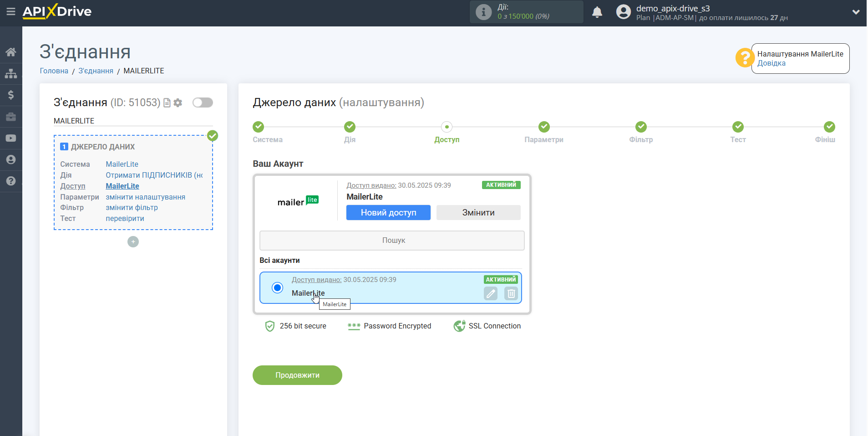Go to the Фініш step

click(x=829, y=127)
